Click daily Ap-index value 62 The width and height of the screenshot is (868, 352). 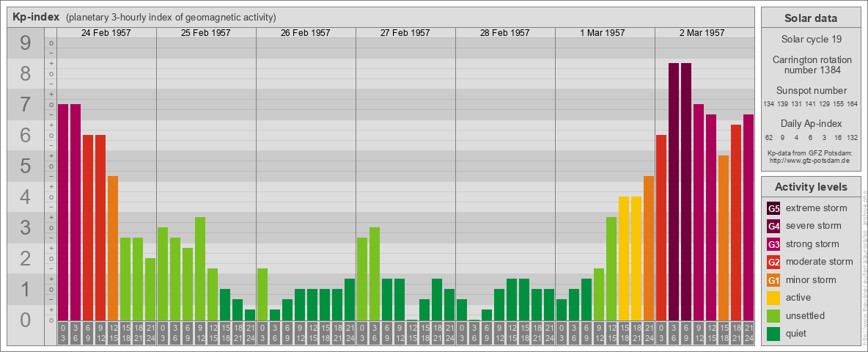click(x=768, y=137)
